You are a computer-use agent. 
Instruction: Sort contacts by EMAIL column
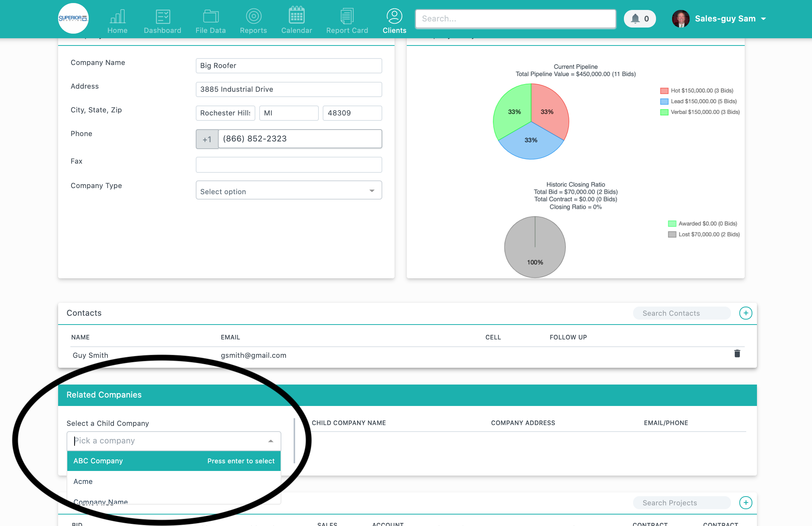pos(230,337)
